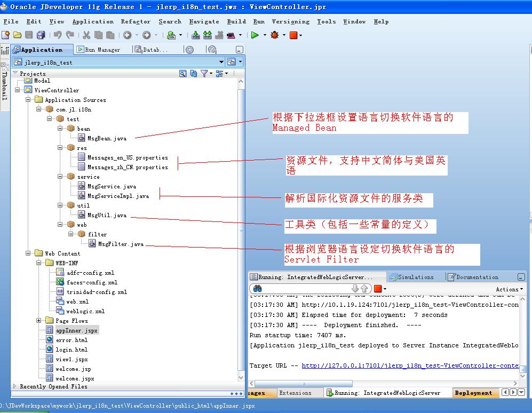Click the Copy toolbar icon
The height and width of the screenshot is (413, 532).
point(98,35)
